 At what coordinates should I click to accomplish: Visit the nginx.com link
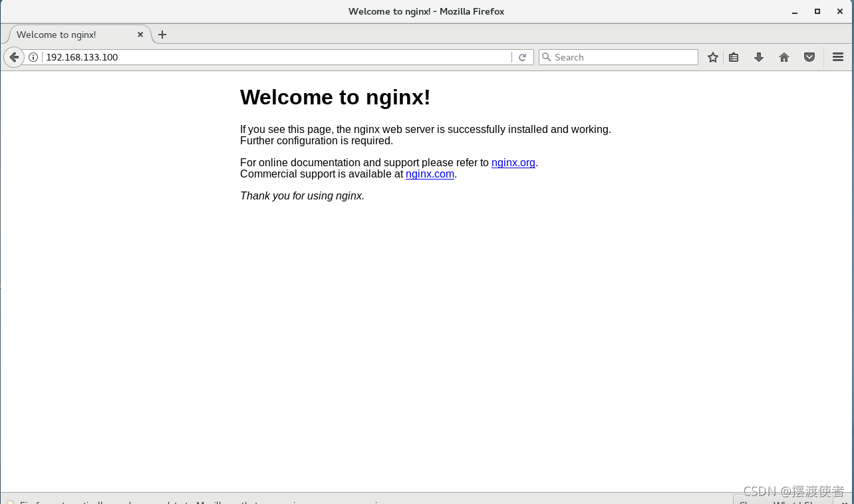click(x=430, y=174)
